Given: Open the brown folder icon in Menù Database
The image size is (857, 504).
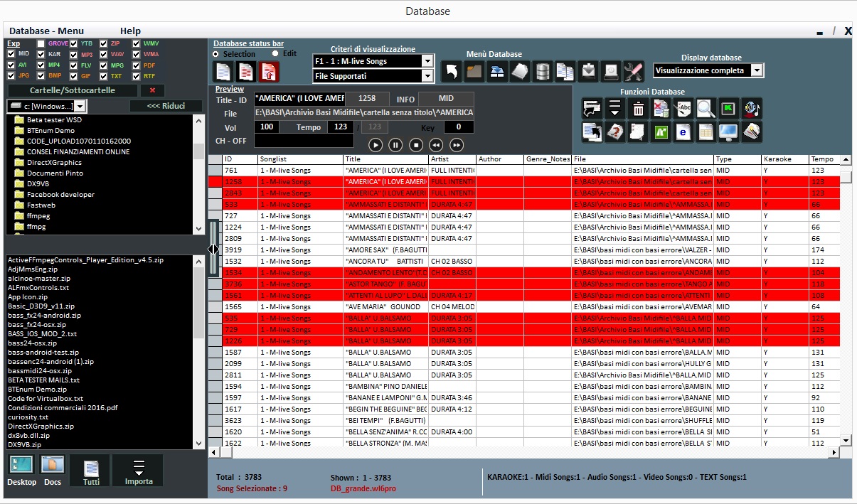Looking at the screenshot, I should coord(474,71).
